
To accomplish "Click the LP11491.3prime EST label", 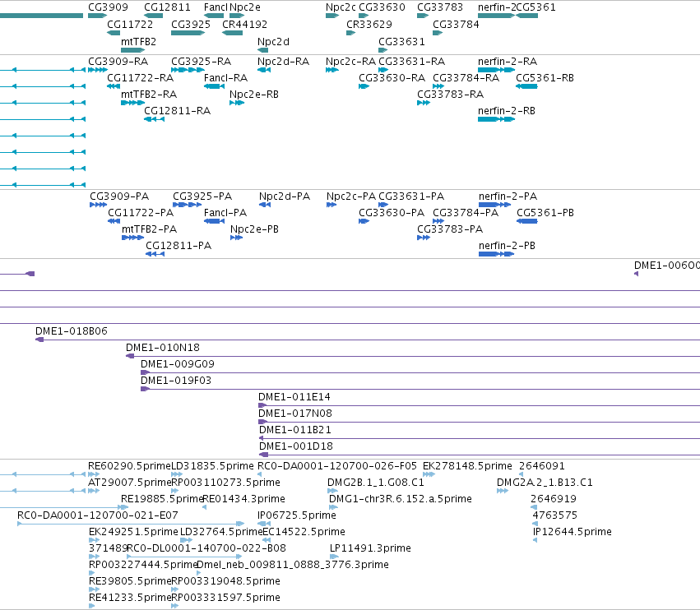I will [x=370, y=548].
